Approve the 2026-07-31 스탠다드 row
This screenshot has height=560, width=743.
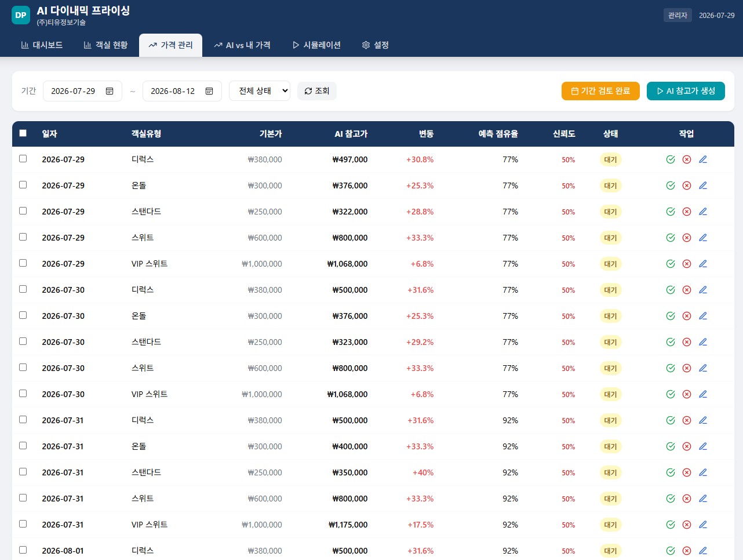point(671,472)
